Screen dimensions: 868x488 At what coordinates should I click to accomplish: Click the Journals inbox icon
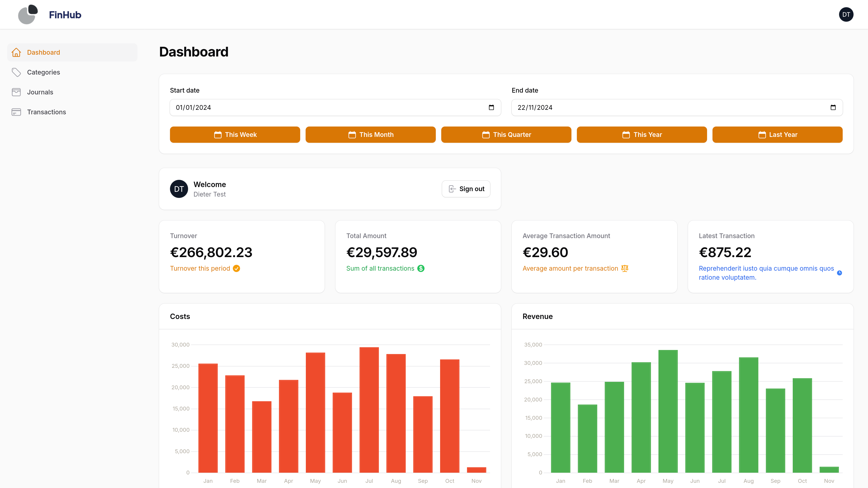[x=16, y=92]
